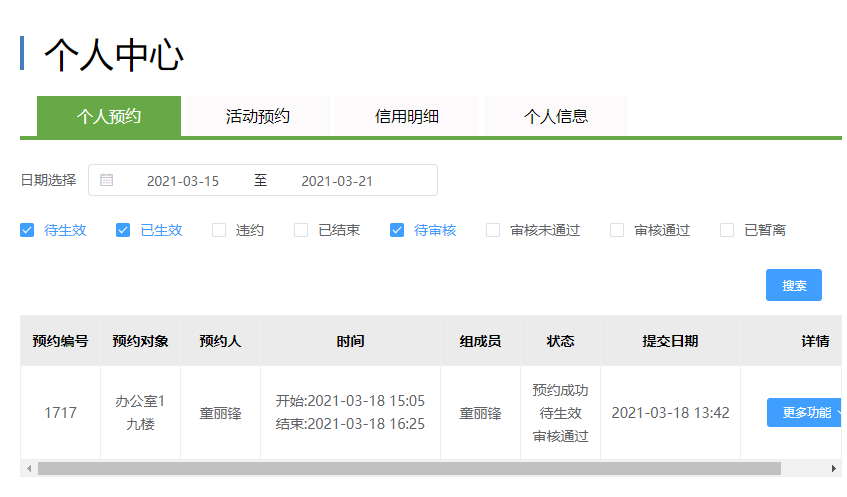Go to the 个人信息 tab
The height and width of the screenshot is (497, 847).
click(556, 116)
